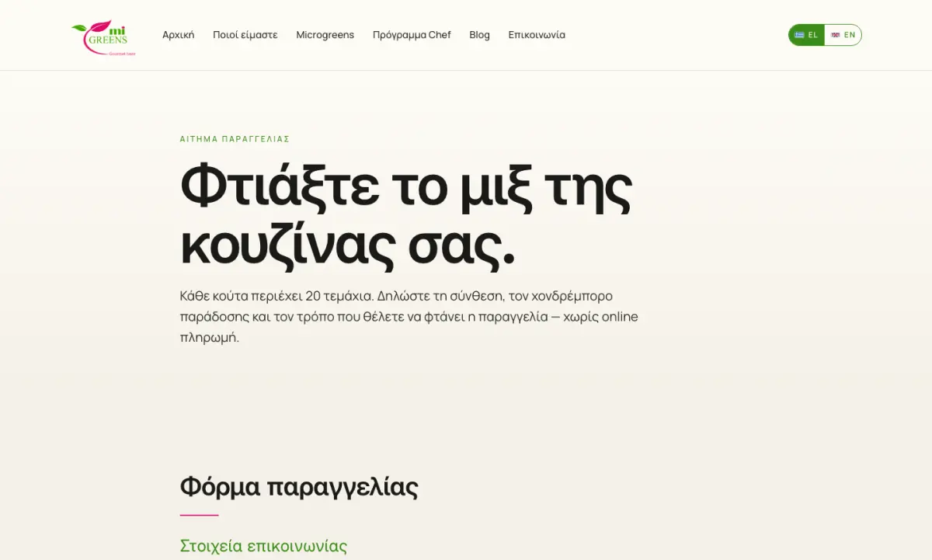Go to the Αρχική menu item

[x=178, y=35]
